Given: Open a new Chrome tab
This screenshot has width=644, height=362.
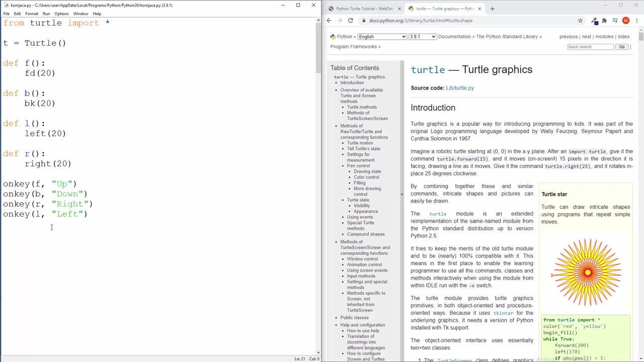Looking at the screenshot, I should click(492, 9).
